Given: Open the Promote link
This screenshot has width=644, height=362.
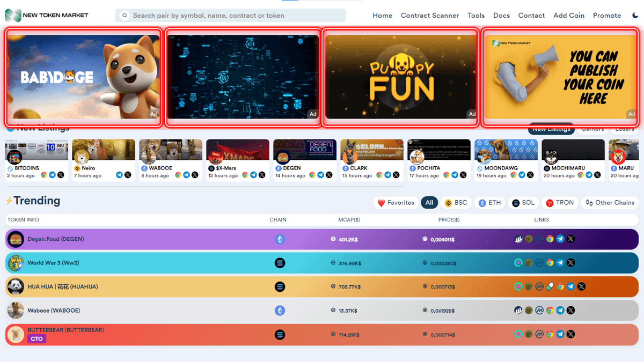Looking at the screenshot, I should coord(607,16).
